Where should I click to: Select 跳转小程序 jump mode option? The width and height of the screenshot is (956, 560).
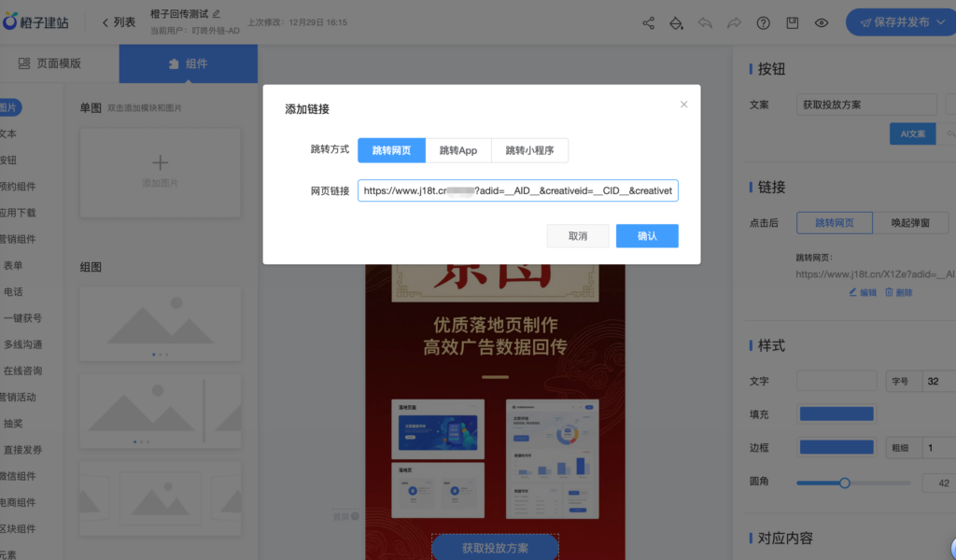click(529, 150)
